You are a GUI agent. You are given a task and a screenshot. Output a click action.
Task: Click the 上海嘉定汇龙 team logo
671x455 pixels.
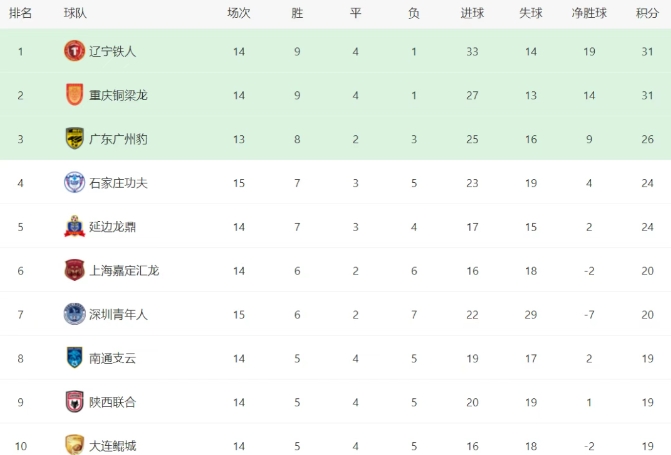tap(74, 270)
